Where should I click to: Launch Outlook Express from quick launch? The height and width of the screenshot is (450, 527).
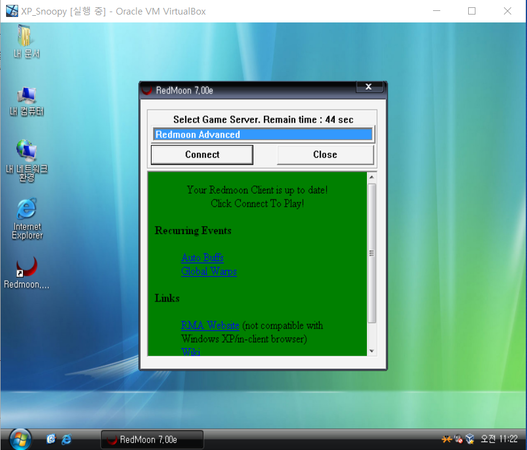pos(51,439)
